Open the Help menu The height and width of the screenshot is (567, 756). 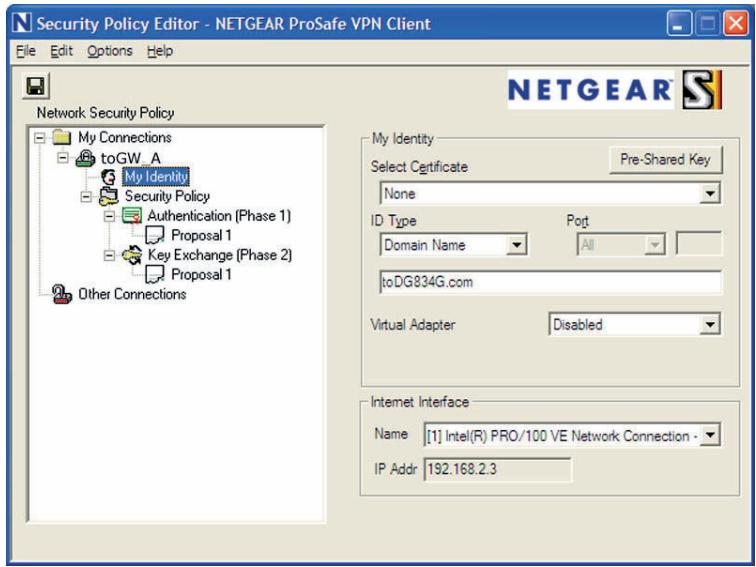click(160, 51)
